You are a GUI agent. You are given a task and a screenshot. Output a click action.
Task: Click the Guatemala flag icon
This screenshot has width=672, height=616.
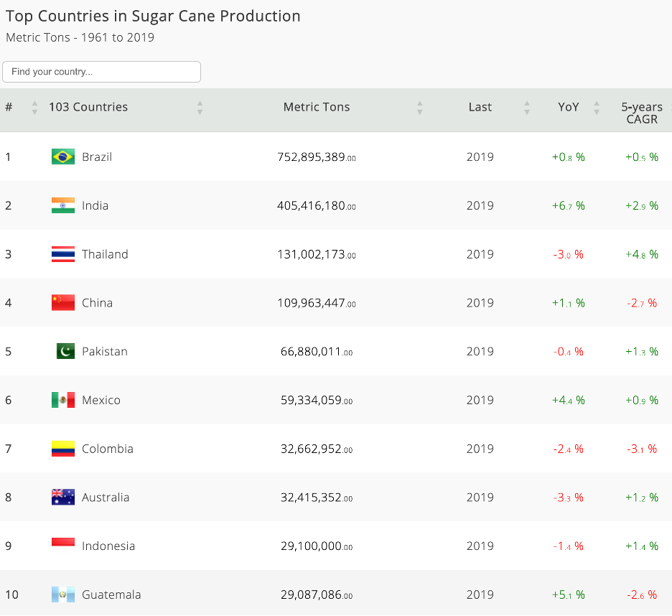pos(63,594)
